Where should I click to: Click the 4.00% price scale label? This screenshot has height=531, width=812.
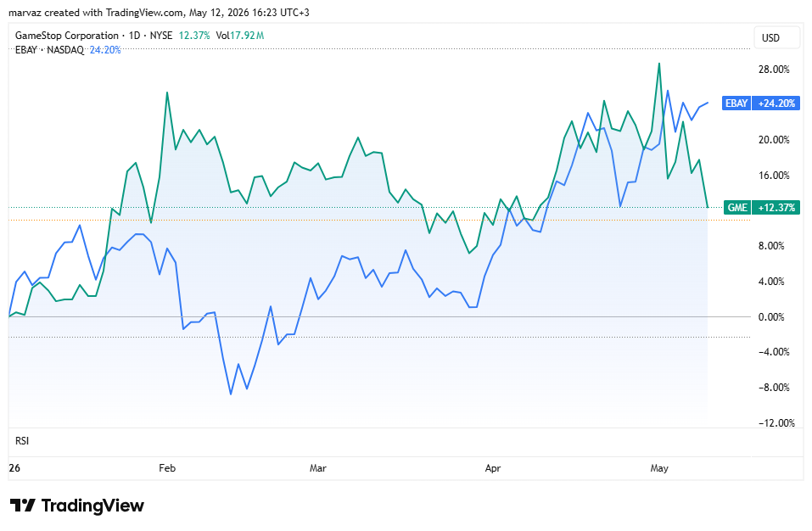(771, 282)
